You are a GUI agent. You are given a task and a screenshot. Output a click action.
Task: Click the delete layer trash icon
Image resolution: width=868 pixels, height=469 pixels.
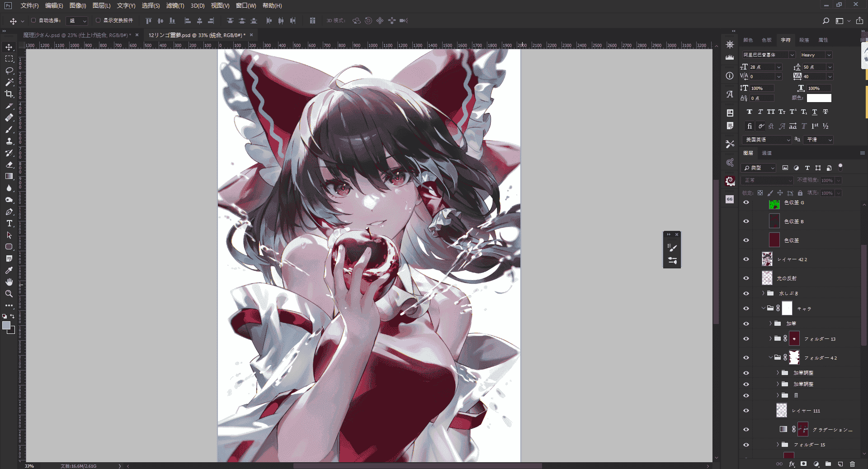tap(852, 464)
